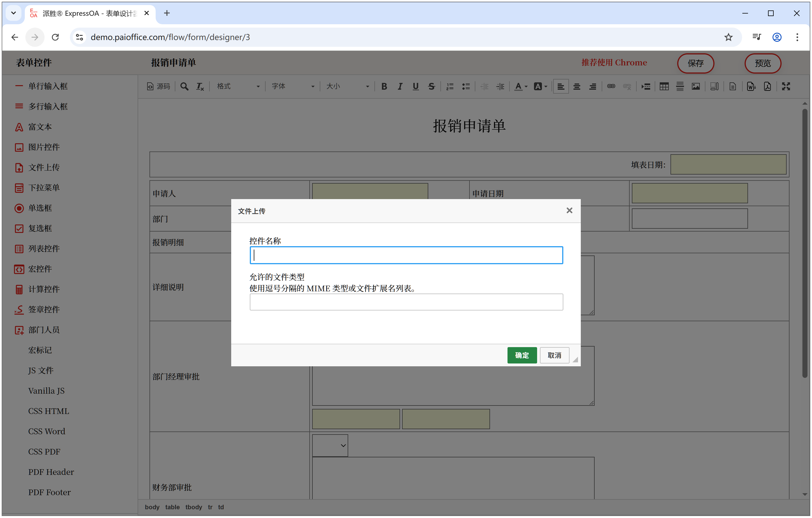
Task: Open the 格式 format dropdown
Action: click(x=238, y=86)
